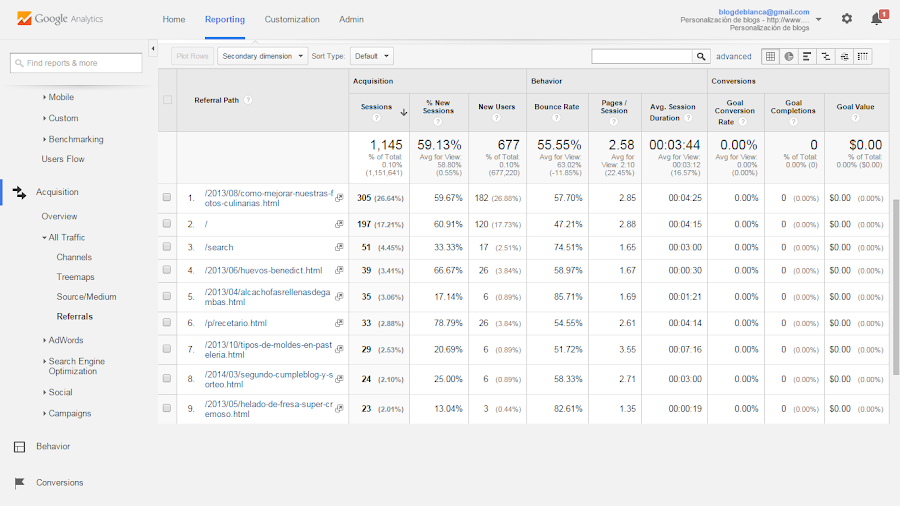Open the /p/recetario.html referral link

[236, 323]
